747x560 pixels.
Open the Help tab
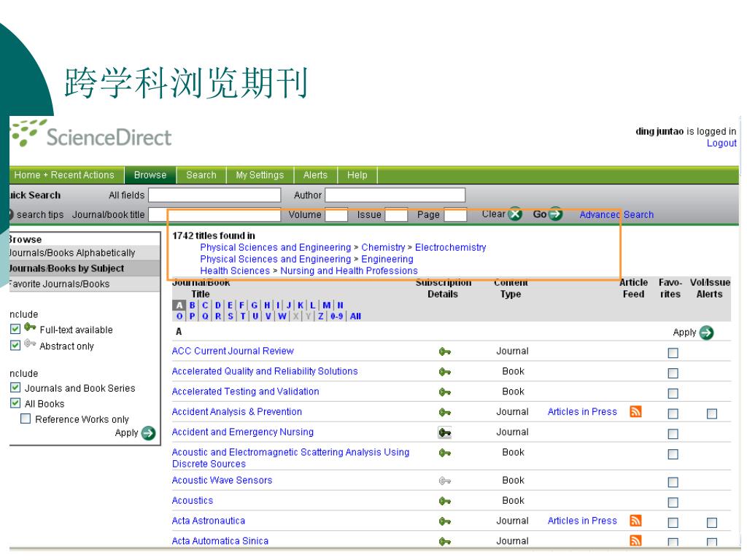click(357, 175)
